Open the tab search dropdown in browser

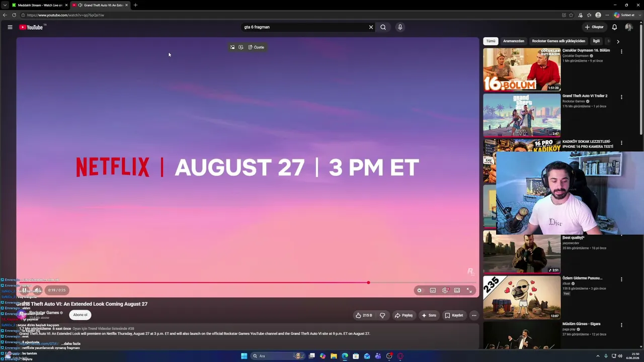pyautogui.click(x=5, y=5)
